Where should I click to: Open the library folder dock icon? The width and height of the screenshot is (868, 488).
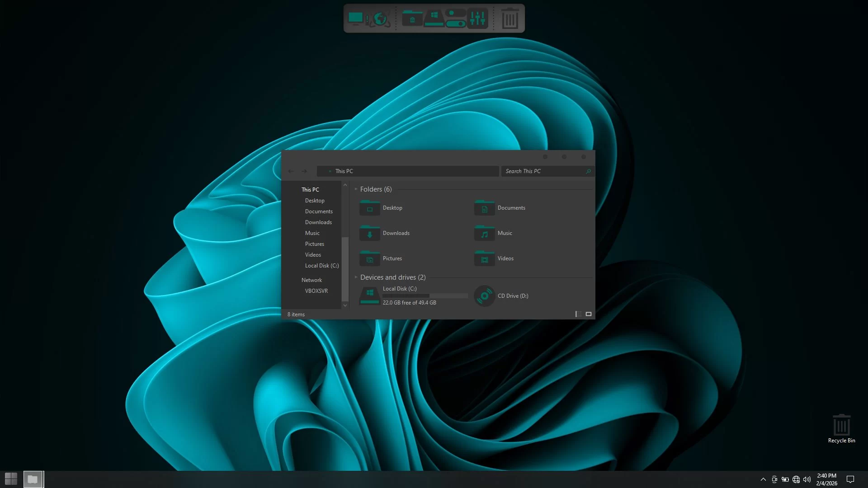412,19
